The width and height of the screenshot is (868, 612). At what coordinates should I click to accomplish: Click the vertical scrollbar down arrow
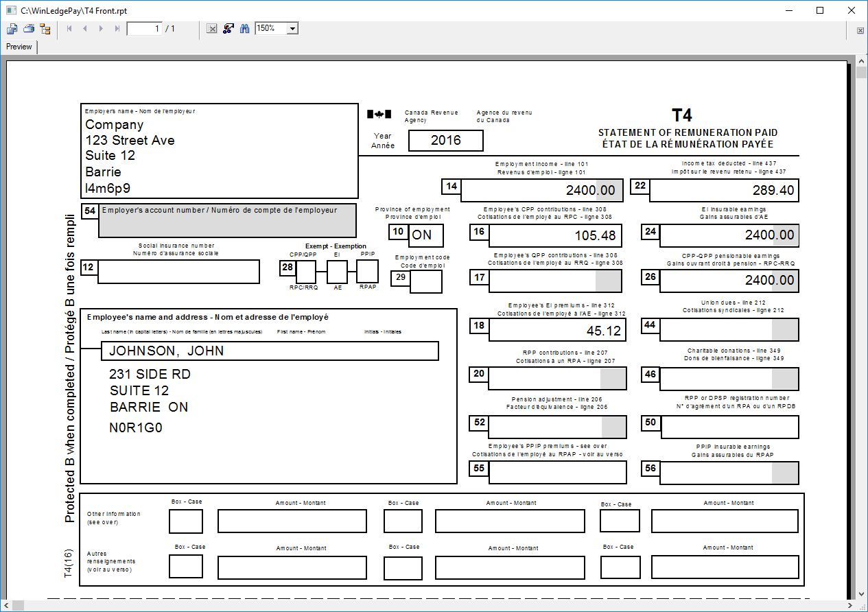[861, 593]
